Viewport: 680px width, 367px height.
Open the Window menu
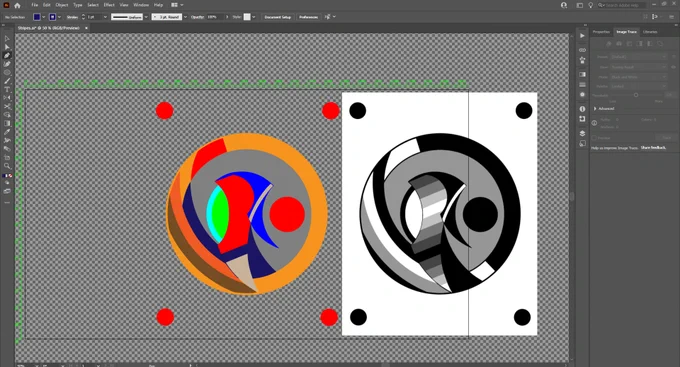point(141,5)
